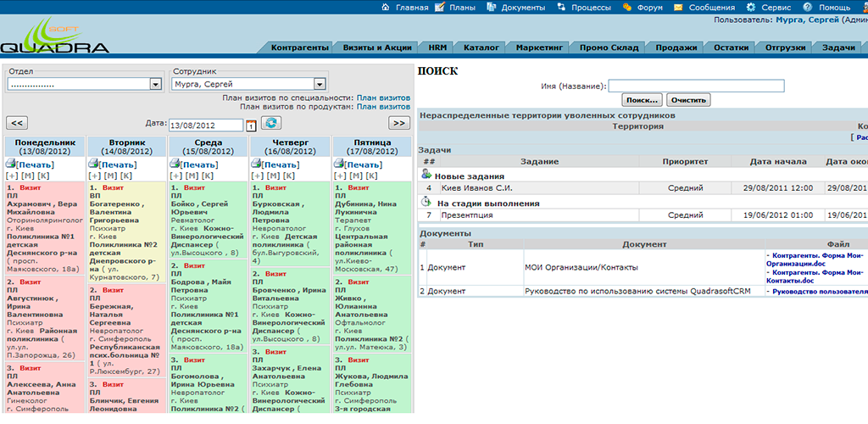Click the Процессы icon in top bar
This screenshot has width=868, height=424.
(x=561, y=7)
